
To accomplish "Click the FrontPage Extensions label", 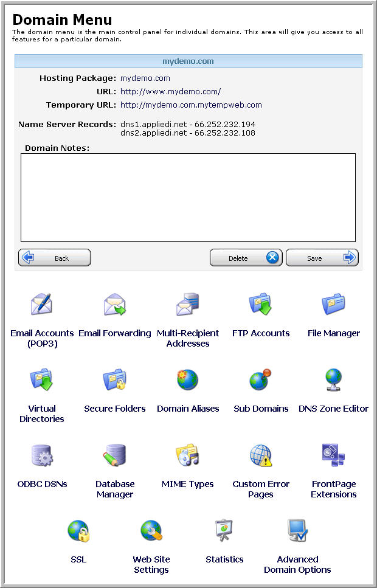I will coord(333,489).
